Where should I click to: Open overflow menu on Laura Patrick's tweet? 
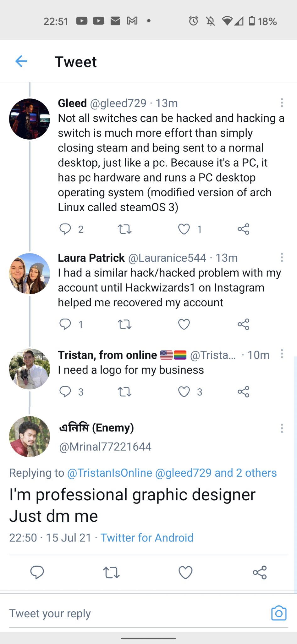[282, 257]
